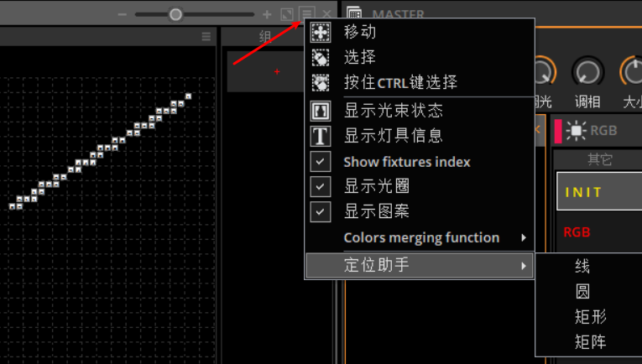Click the fit-to-window icon beside zoom plus
Screen dimensions: 642x364
(x=287, y=14)
